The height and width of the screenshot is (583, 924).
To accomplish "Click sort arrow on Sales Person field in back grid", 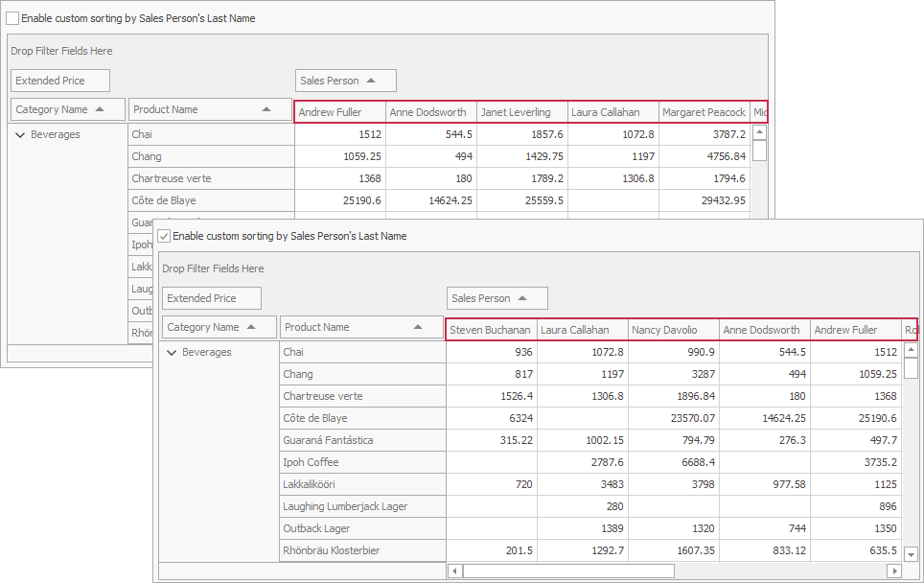I will click(371, 81).
